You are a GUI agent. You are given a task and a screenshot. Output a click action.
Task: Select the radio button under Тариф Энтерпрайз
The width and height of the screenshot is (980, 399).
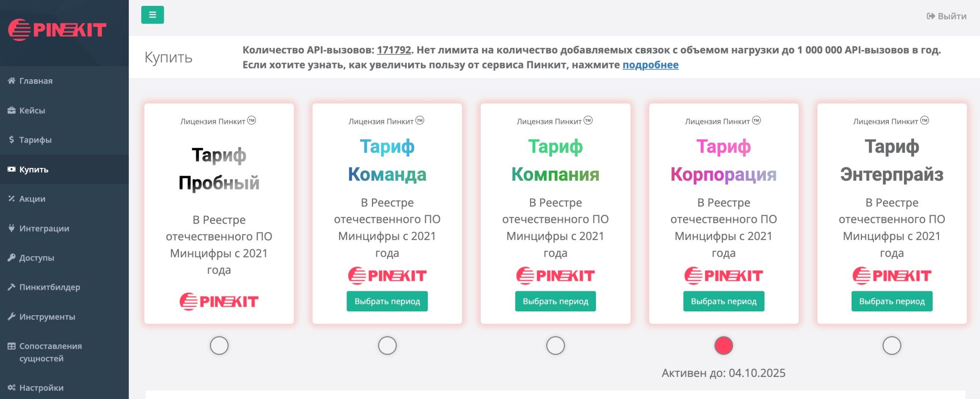click(892, 346)
